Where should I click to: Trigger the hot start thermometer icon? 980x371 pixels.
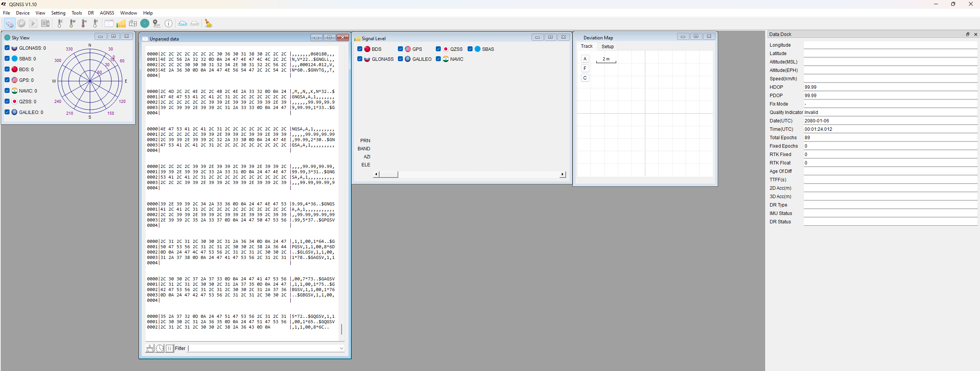coord(83,24)
